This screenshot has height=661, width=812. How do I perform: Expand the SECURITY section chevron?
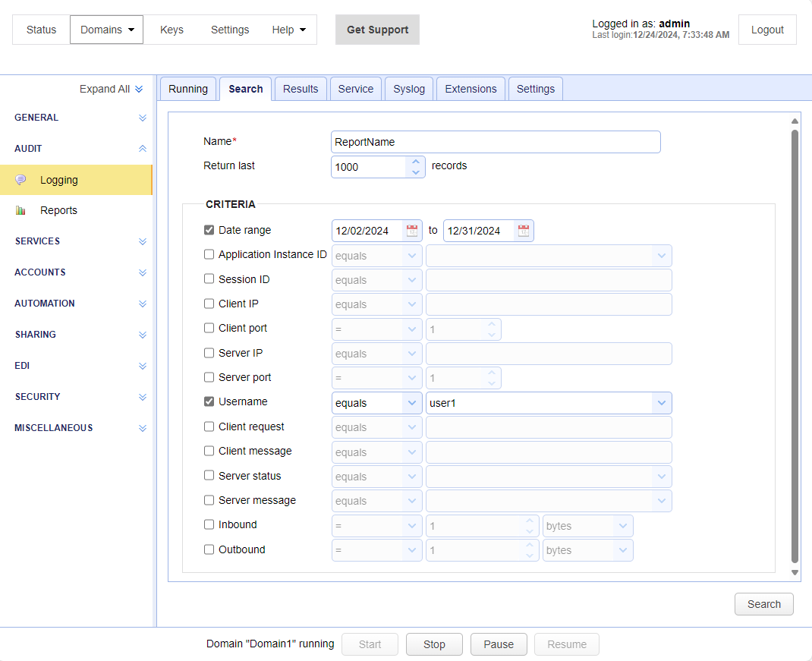(143, 397)
